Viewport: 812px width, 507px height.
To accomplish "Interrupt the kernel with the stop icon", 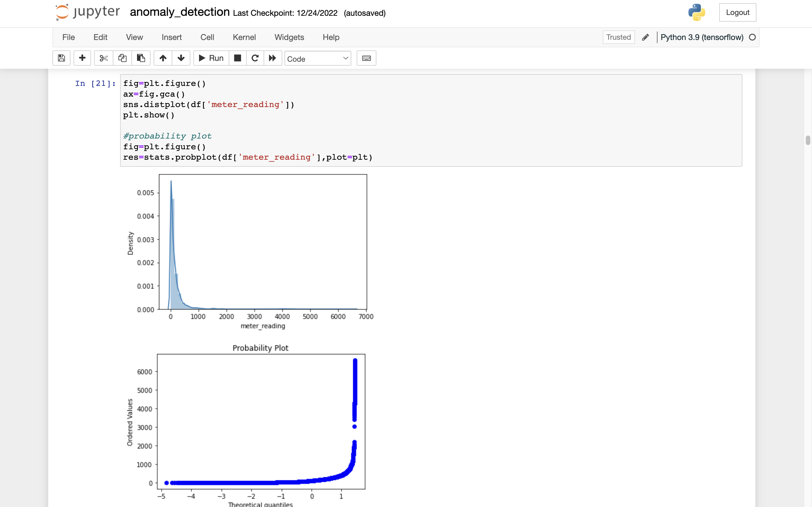I will (238, 58).
